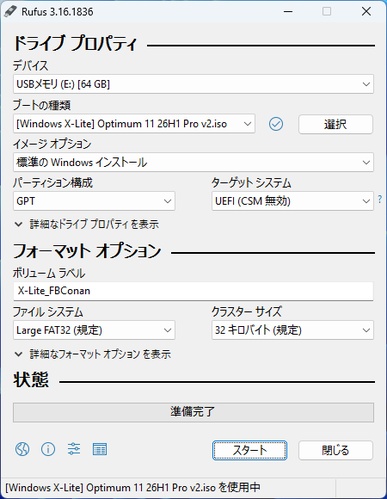Screen dimensions: 387x499
Task: Click the target system help question mark
Action: 380,199
